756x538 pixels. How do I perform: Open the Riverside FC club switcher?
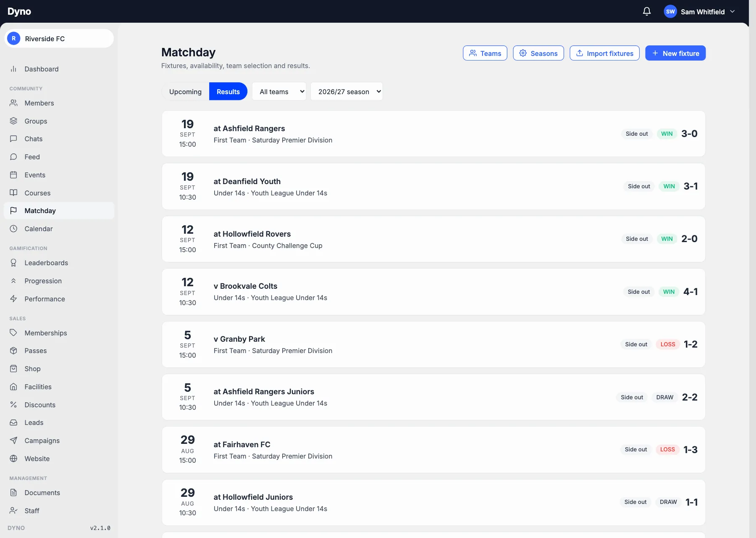click(59, 39)
